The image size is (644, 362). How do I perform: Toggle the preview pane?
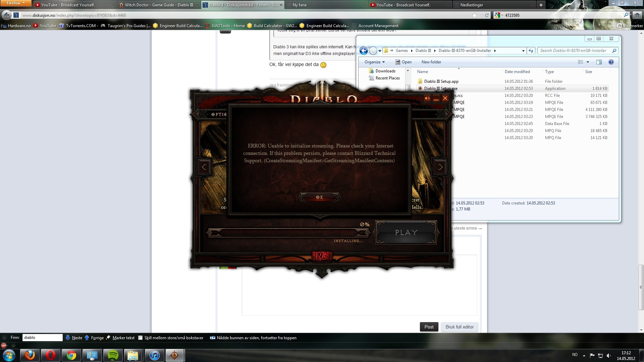(x=599, y=62)
